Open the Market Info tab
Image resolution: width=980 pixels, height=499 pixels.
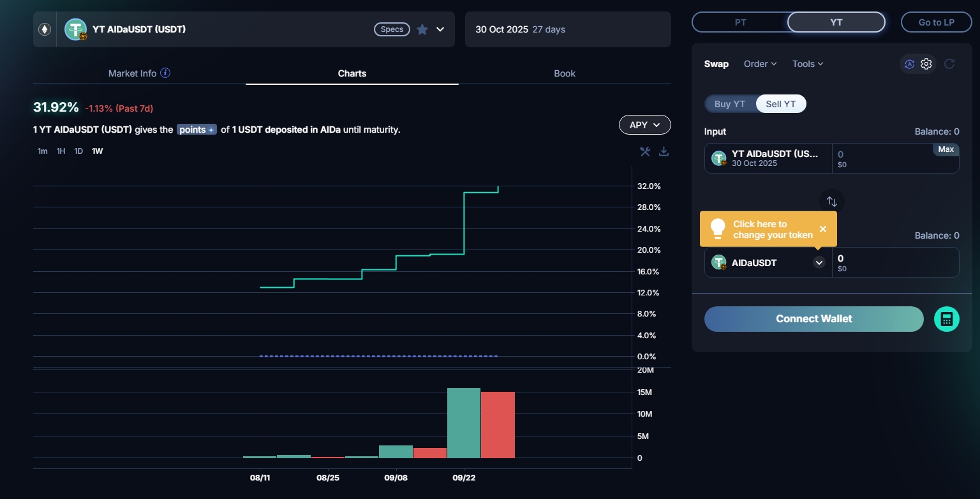[132, 73]
